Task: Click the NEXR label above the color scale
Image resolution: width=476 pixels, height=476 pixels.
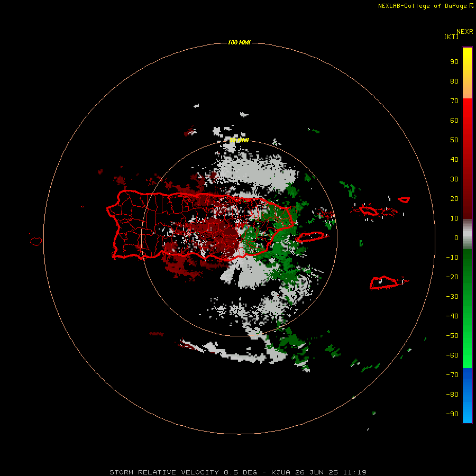Action: [464, 32]
